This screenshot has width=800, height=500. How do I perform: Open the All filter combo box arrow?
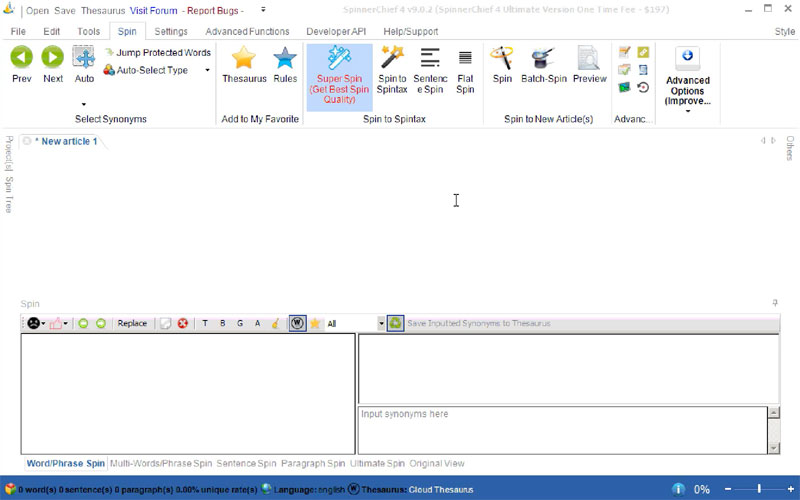pos(381,323)
